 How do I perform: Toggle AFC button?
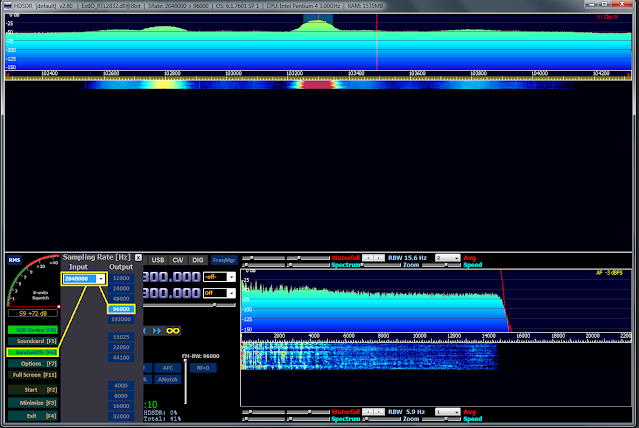[x=168, y=368]
